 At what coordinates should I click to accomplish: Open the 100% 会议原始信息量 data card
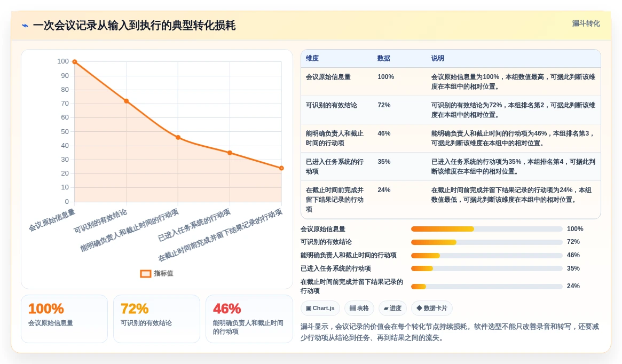pos(64,319)
